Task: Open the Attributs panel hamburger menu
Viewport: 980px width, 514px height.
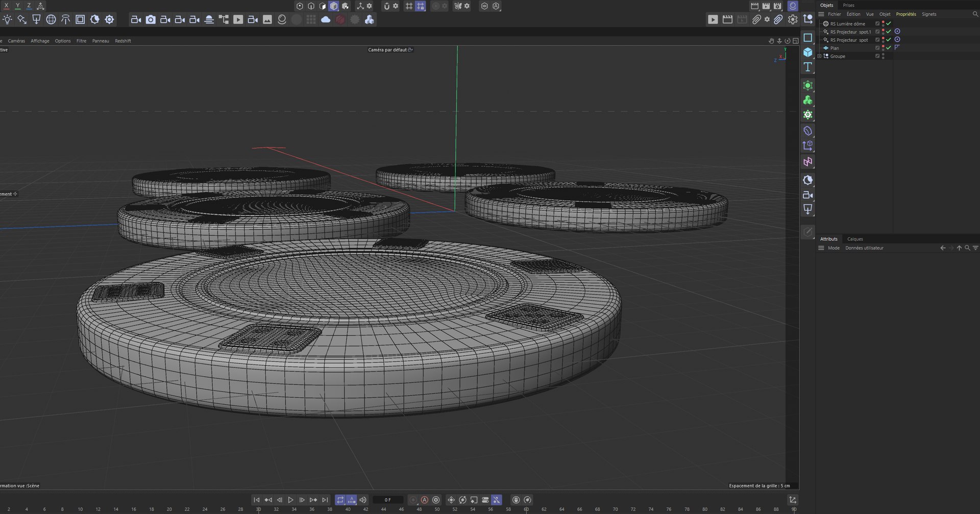Action: pyautogui.click(x=821, y=248)
